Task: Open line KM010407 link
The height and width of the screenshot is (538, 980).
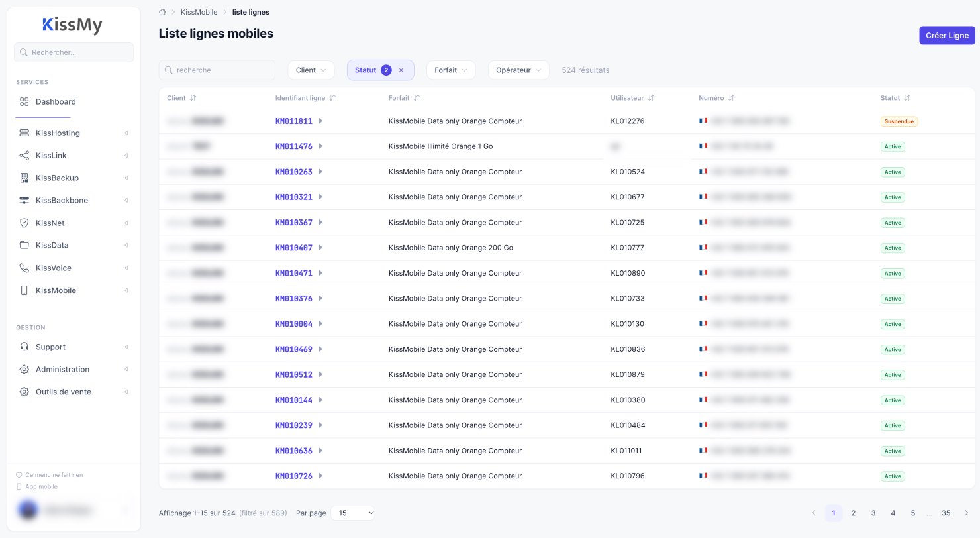Action: [294, 248]
